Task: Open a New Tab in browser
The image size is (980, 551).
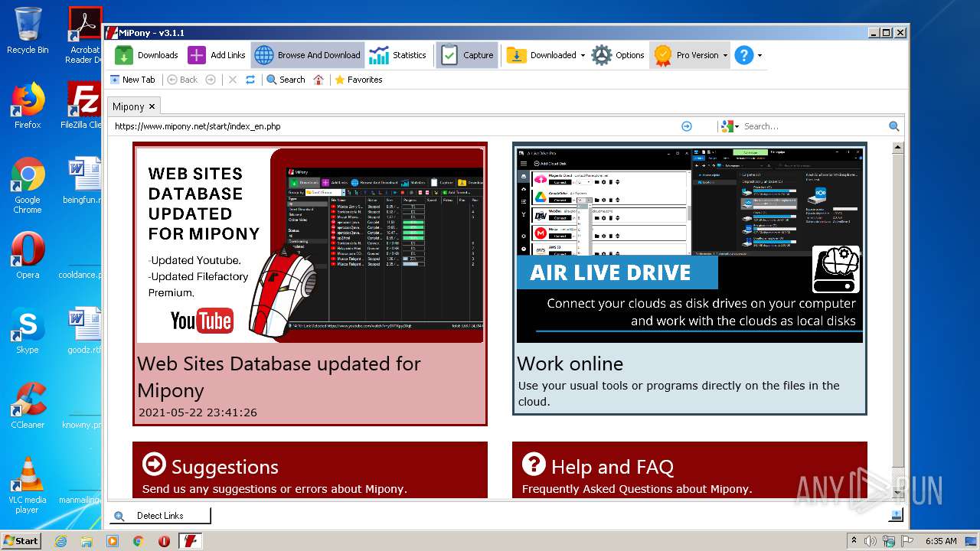Action: [x=132, y=80]
